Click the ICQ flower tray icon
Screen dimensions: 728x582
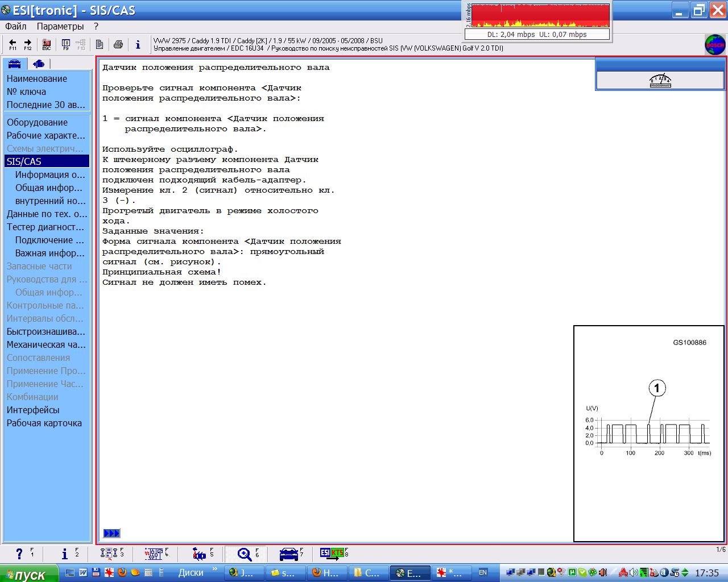click(592, 572)
